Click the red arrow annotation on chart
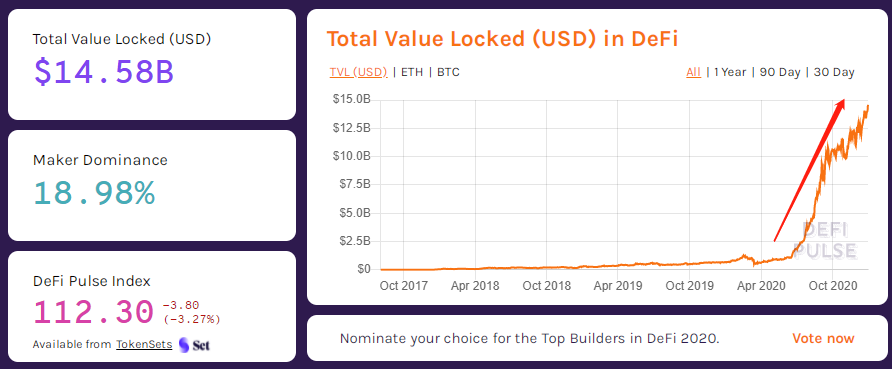Image resolution: width=892 pixels, height=369 pixels. (x=810, y=170)
